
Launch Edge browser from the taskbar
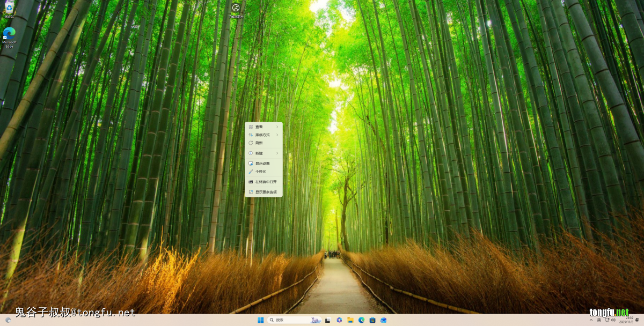tap(361, 320)
